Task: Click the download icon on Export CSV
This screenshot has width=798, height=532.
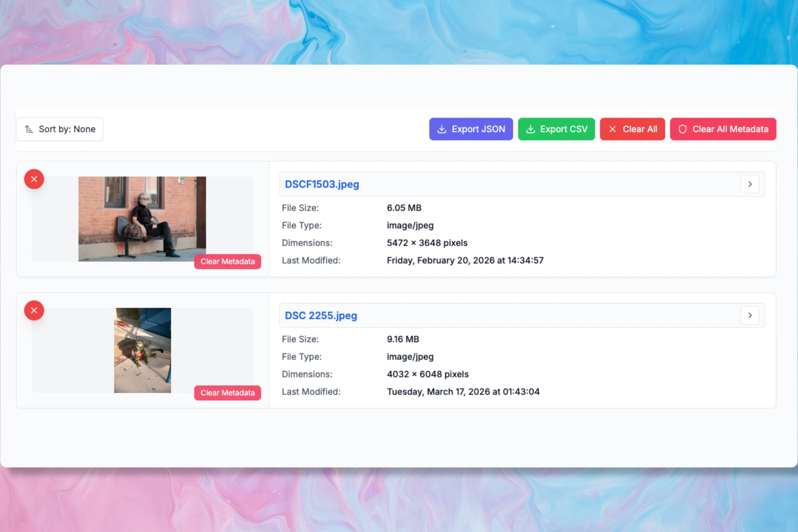Action: 530,129
